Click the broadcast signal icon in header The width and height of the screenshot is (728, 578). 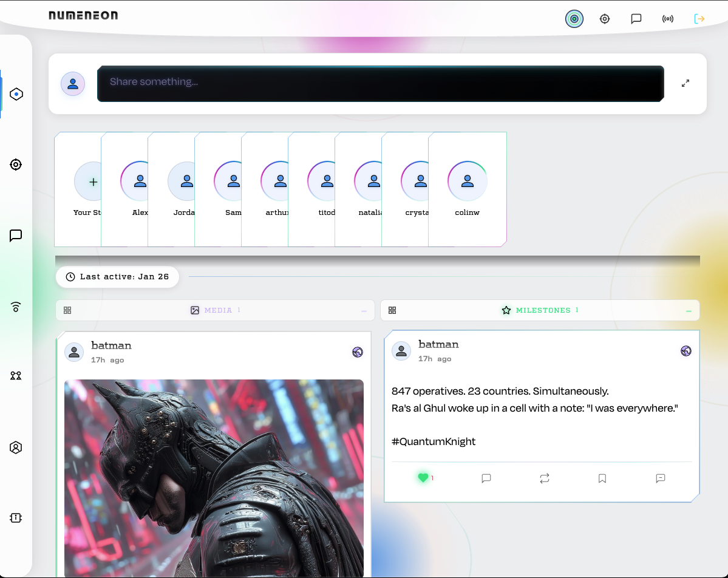(668, 19)
